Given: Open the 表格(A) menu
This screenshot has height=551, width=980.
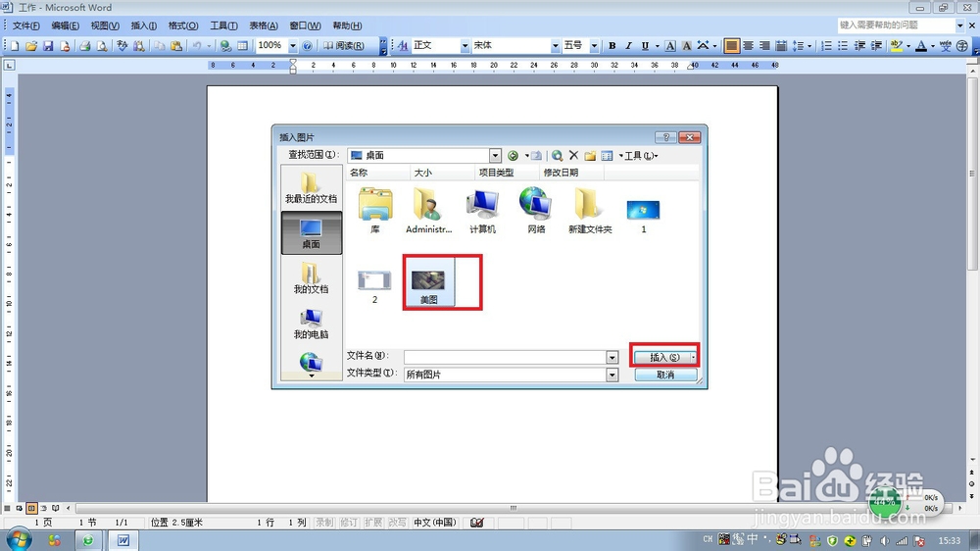Looking at the screenshot, I should click(264, 25).
